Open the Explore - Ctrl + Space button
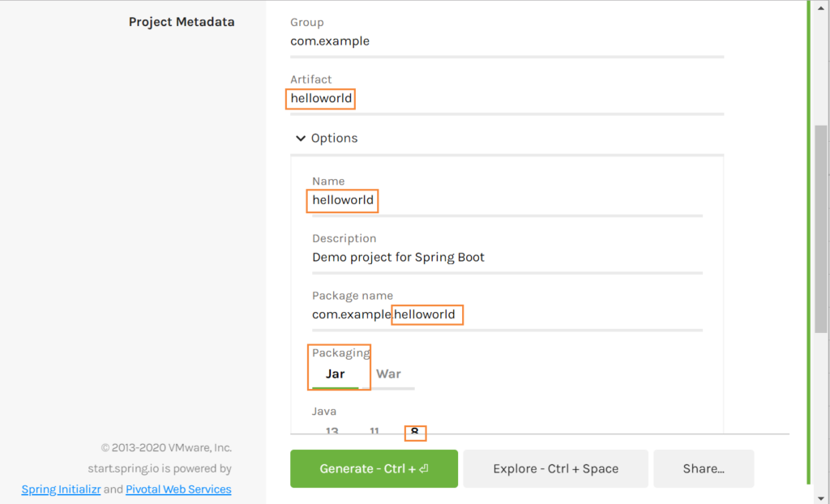This screenshot has width=830, height=504. pyautogui.click(x=555, y=468)
